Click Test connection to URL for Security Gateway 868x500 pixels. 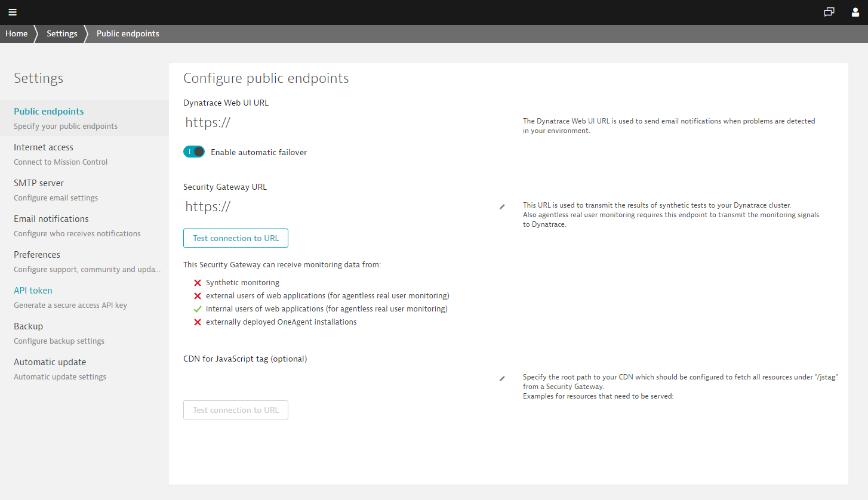click(236, 238)
